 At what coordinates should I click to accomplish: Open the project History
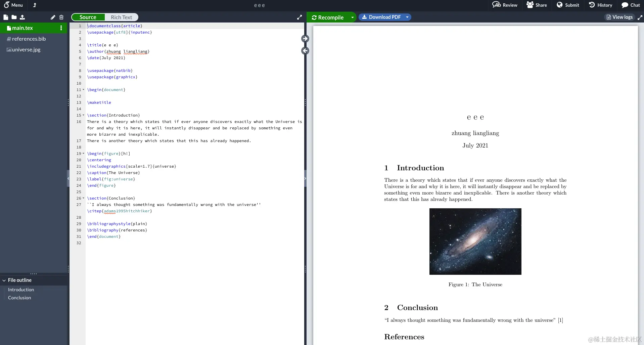point(600,5)
